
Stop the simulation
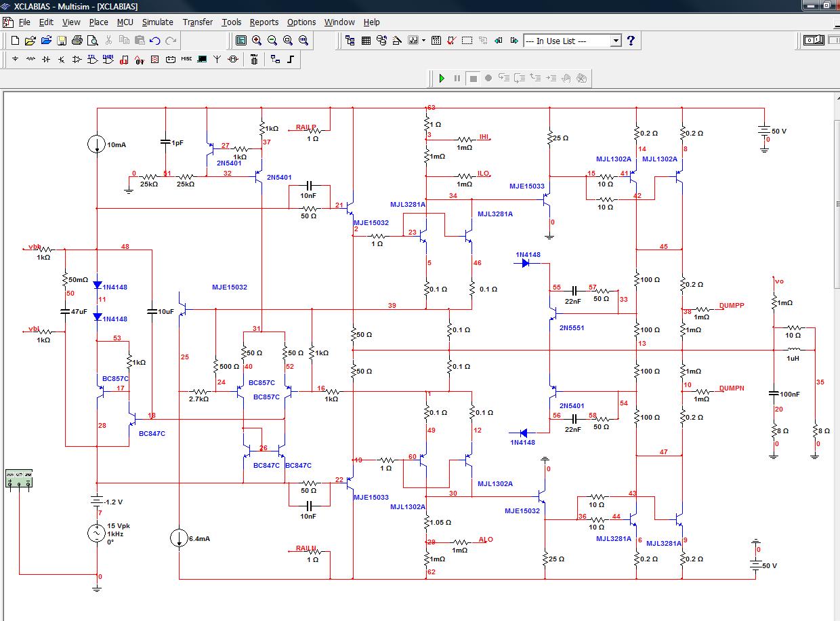click(x=474, y=79)
